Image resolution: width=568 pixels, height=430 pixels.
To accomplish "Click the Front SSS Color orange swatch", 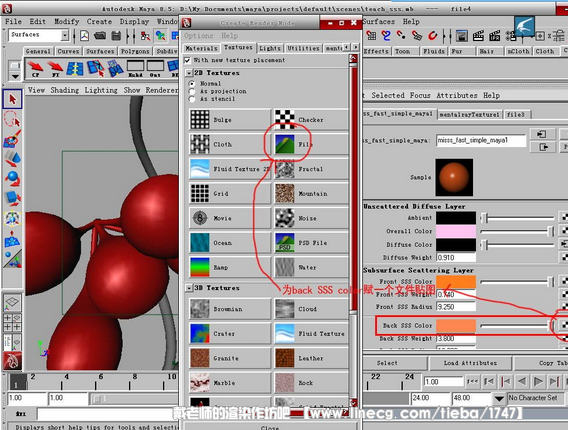I will pos(456,281).
